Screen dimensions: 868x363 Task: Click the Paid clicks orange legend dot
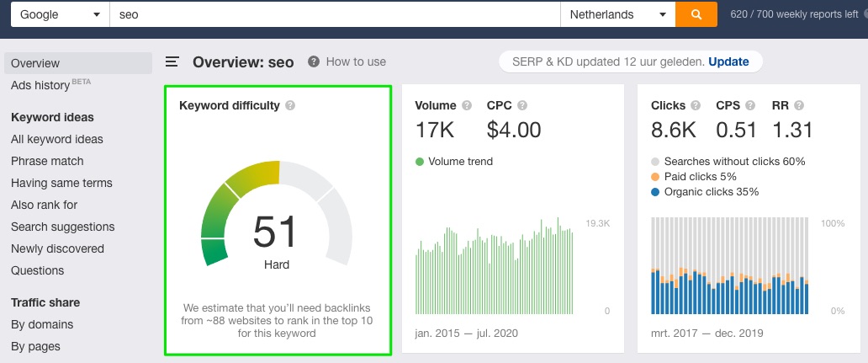click(x=655, y=177)
